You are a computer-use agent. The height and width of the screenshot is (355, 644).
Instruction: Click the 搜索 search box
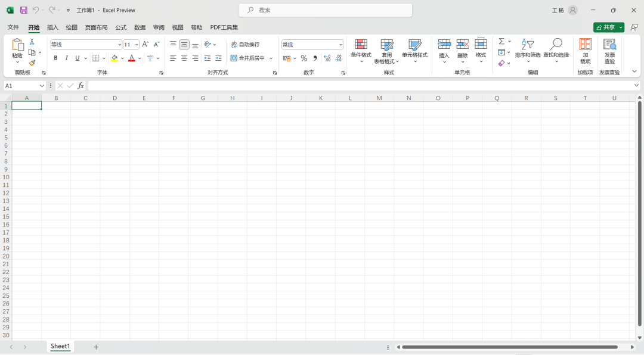326,10
